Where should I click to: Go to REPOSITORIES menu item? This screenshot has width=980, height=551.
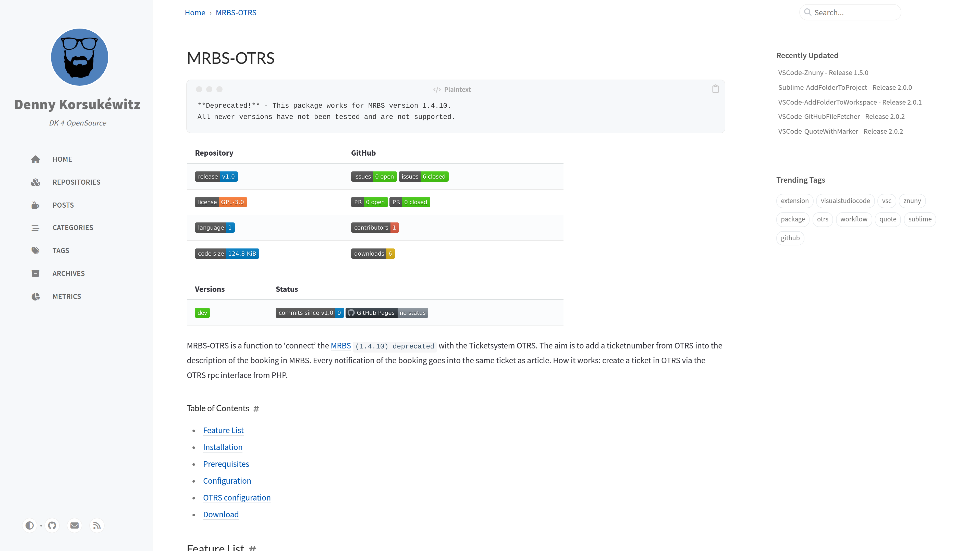point(77,182)
